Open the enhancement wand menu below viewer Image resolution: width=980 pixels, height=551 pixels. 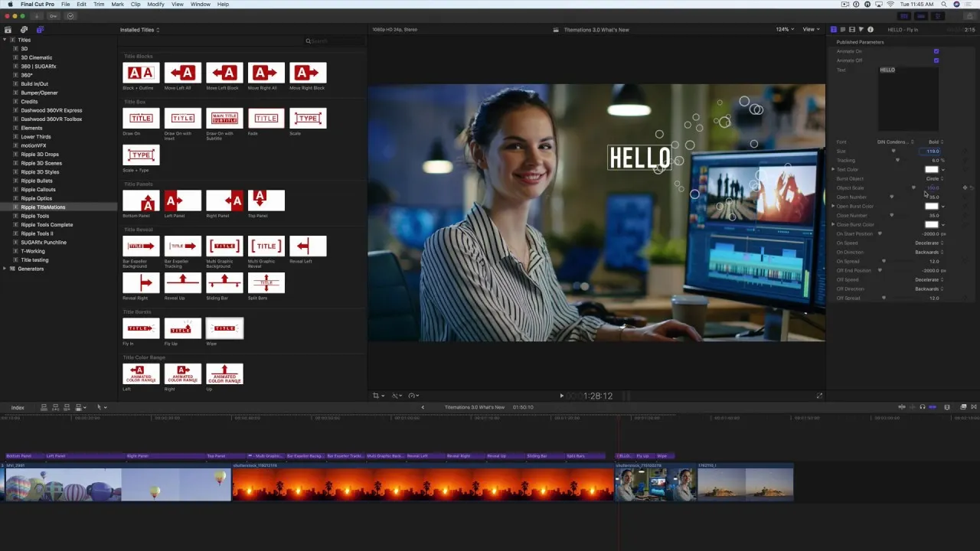click(397, 396)
